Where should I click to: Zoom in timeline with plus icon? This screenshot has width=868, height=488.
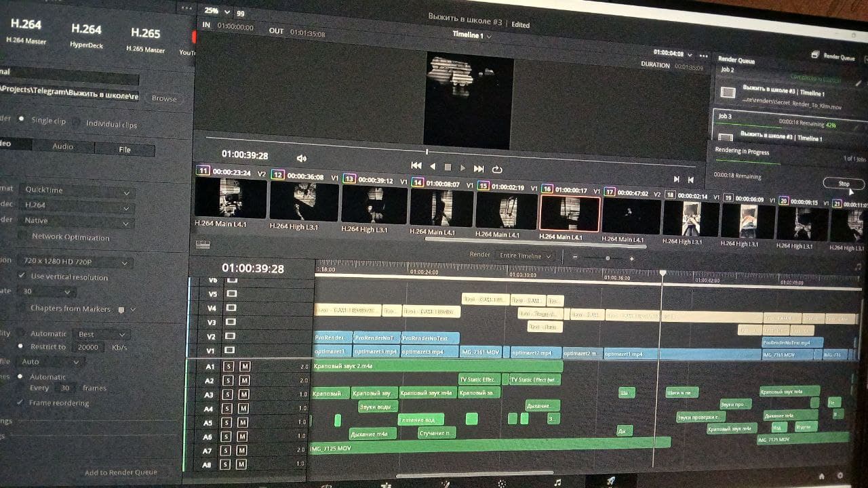[631, 258]
